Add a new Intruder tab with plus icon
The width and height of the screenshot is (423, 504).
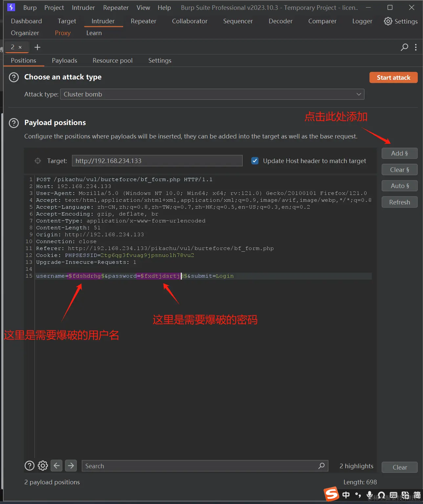click(x=37, y=47)
